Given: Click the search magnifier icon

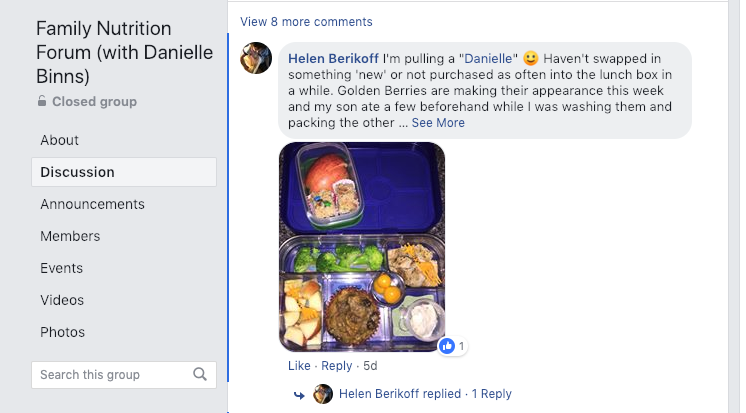Looking at the screenshot, I should click(200, 375).
